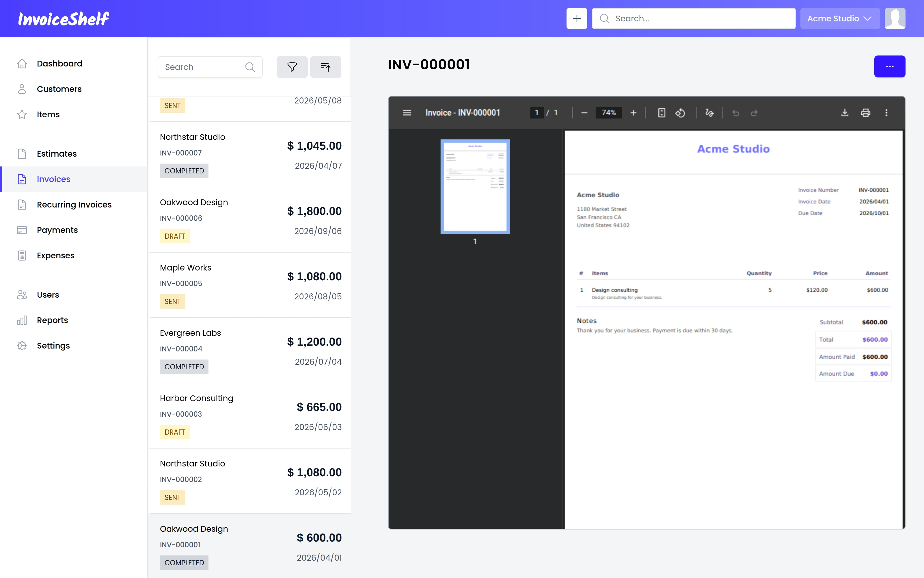Image resolution: width=924 pixels, height=578 pixels.
Task: Open Evergreen Labs invoice INV-000004
Action: [x=250, y=351]
